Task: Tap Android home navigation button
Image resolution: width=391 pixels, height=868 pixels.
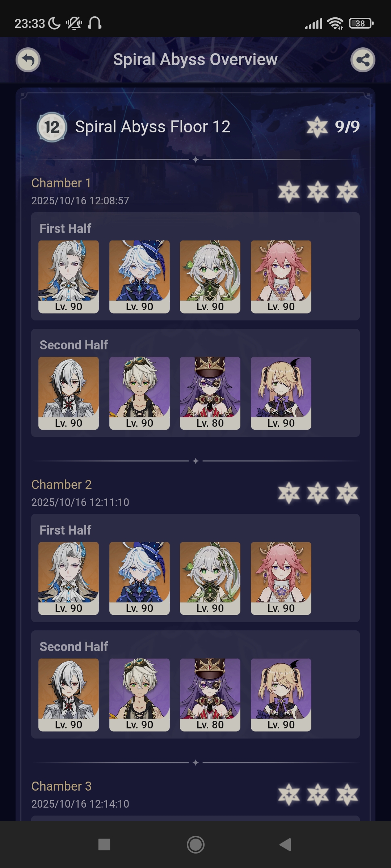Action: tap(195, 844)
